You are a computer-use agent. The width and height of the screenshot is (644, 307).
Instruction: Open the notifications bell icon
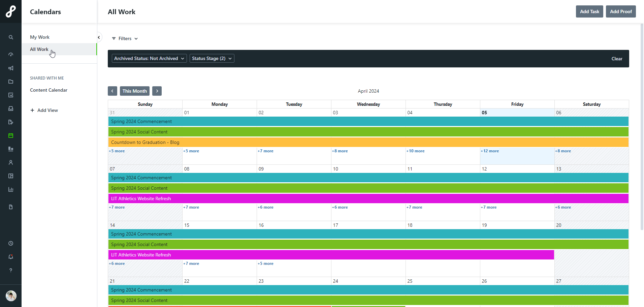(11, 257)
